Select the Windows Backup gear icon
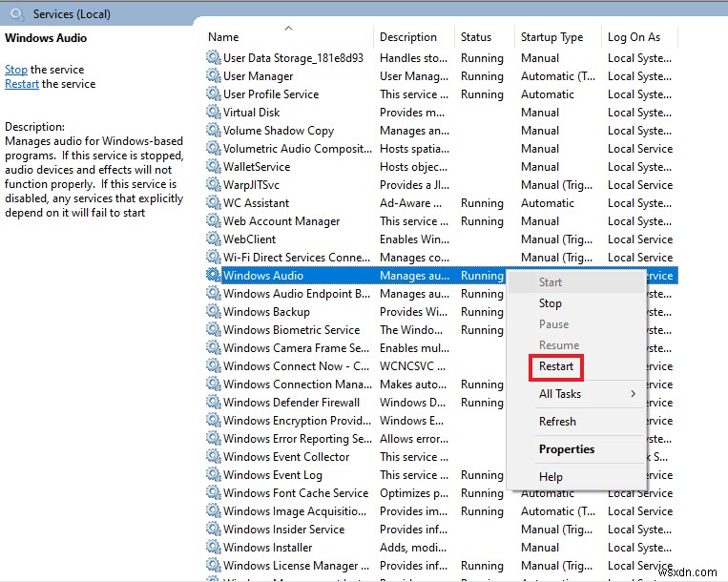This screenshot has height=582, width=728. pyautogui.click(x=213, y=311)
